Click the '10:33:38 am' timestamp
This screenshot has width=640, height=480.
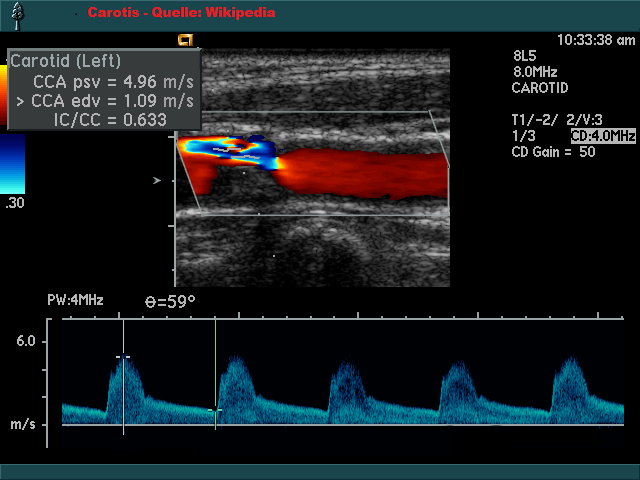point(596,40)
